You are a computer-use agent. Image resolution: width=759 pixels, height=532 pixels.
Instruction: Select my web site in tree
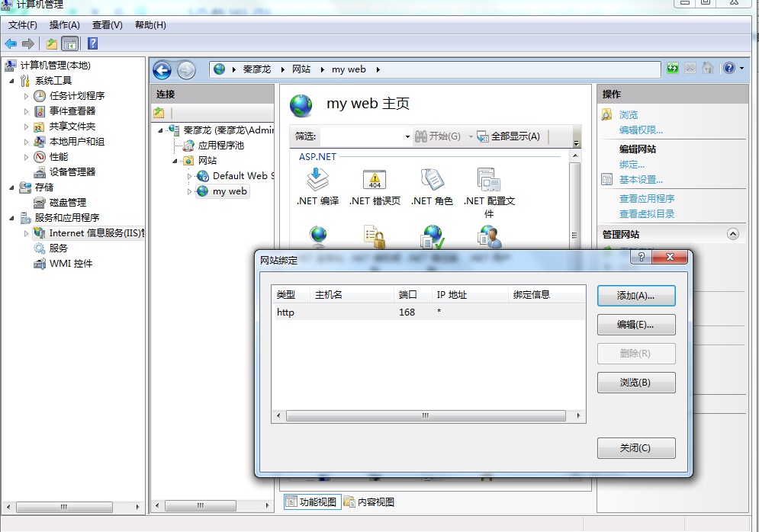[x=229, y=191]
